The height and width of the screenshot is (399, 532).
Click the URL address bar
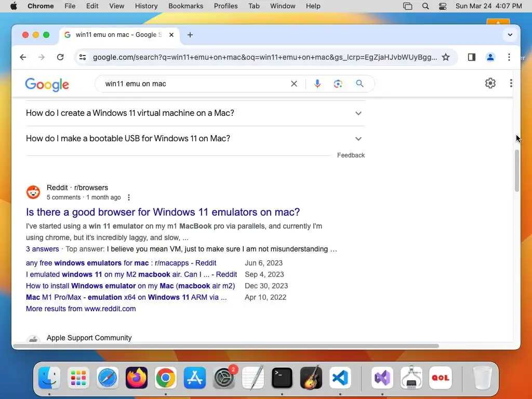[x=265, y=57]
